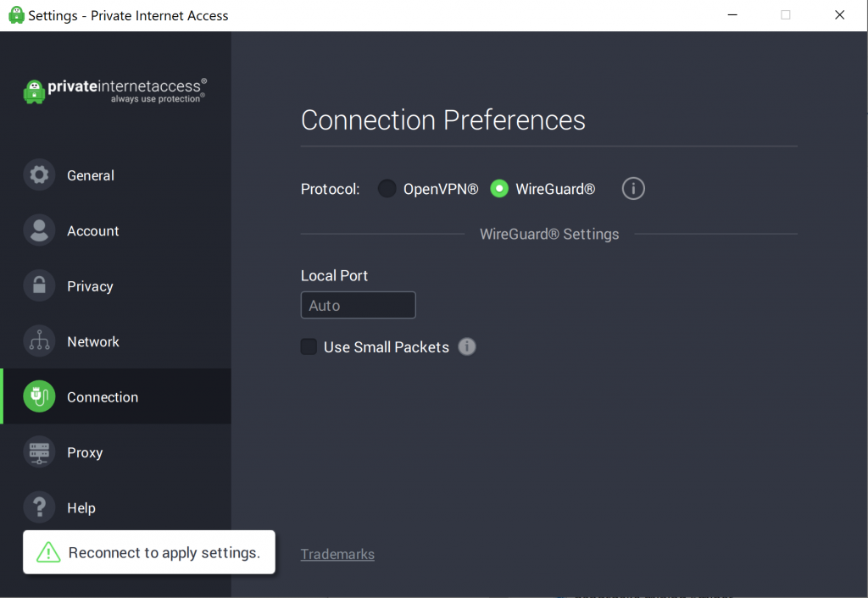
Task: Select the OpenVPN protocol radio button
Action: coord(387,188)
